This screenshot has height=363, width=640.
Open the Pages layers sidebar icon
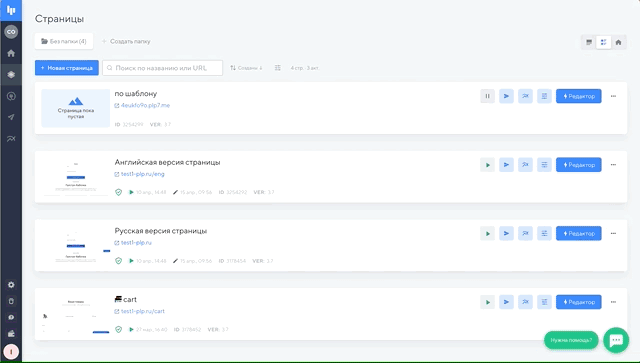tap(11, 75)
